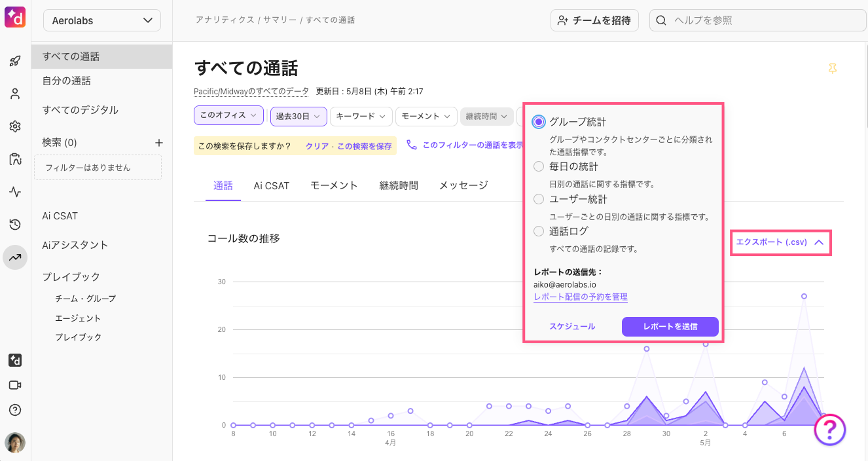868x461 pixels.
Task: Open the video camera meetings icon
Action: 15,385
